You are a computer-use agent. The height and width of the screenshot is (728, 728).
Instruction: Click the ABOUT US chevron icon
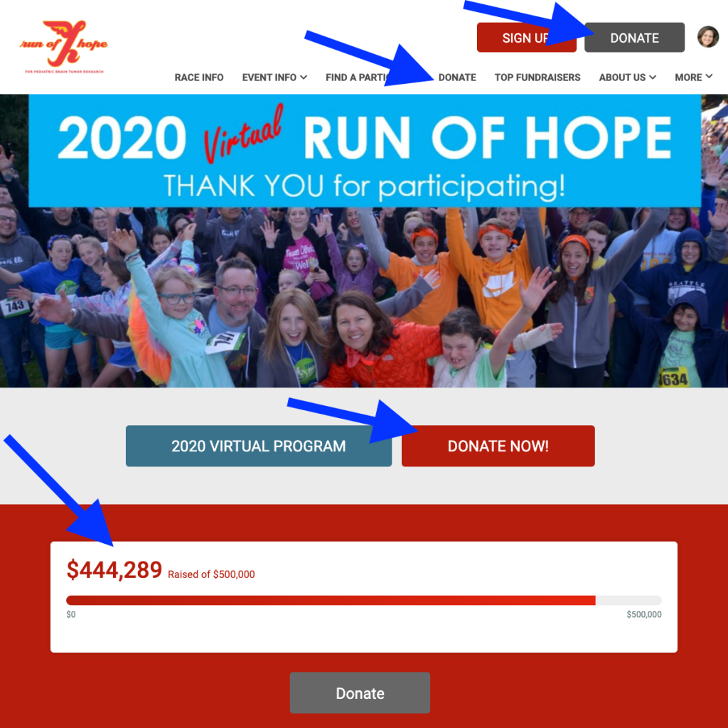pos(653,77)
